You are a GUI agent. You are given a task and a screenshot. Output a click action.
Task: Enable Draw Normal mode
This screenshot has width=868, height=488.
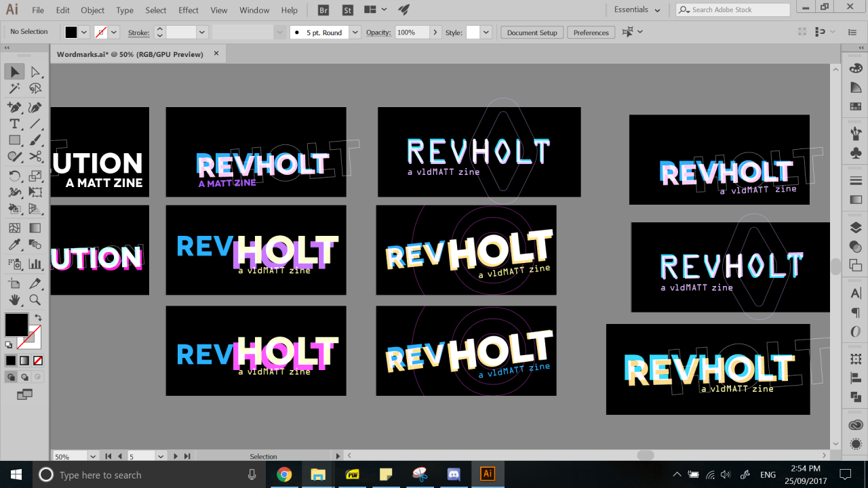click(11, 377)
